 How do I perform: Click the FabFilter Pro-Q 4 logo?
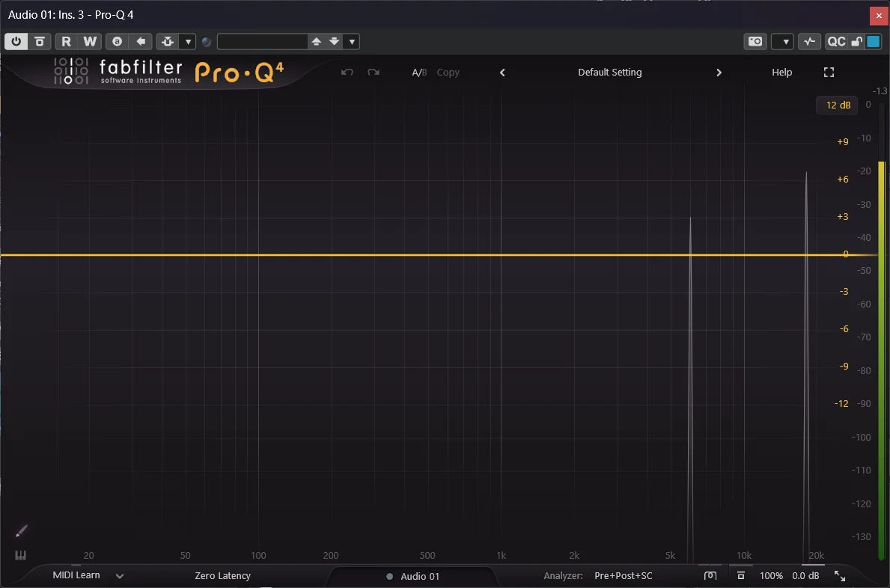click(169, 72)
